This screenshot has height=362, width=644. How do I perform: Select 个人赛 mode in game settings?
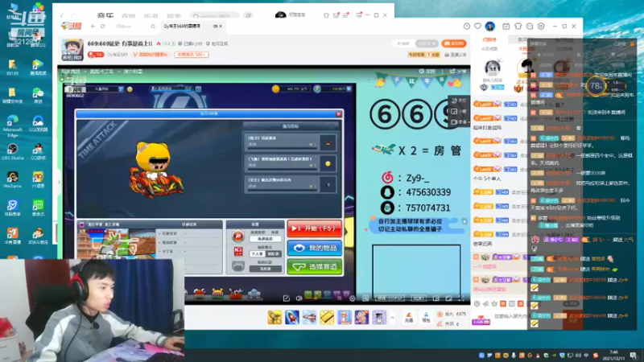[x=257, y=254]
